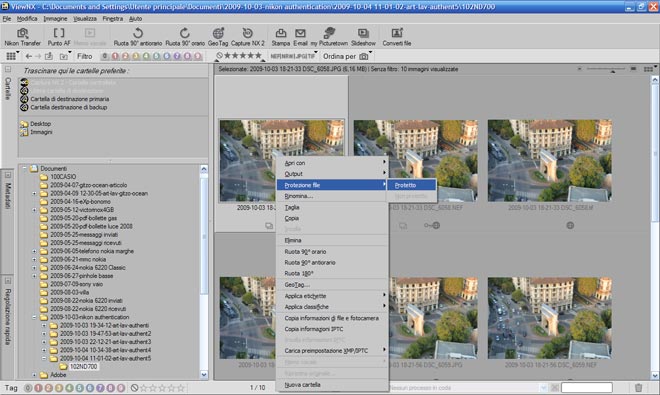Open the vertical Metadati side tab
660x395 pixels.
click(8, 196)
